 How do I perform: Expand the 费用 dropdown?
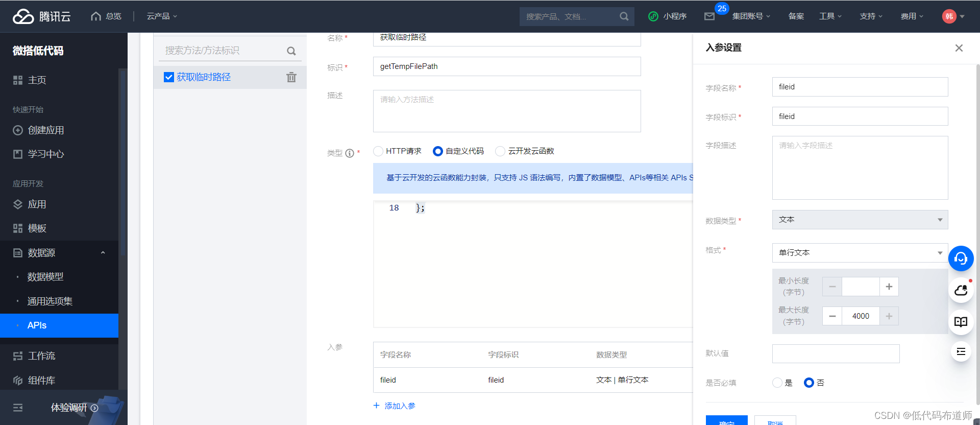pyautogui.click(x=912, y=16)
